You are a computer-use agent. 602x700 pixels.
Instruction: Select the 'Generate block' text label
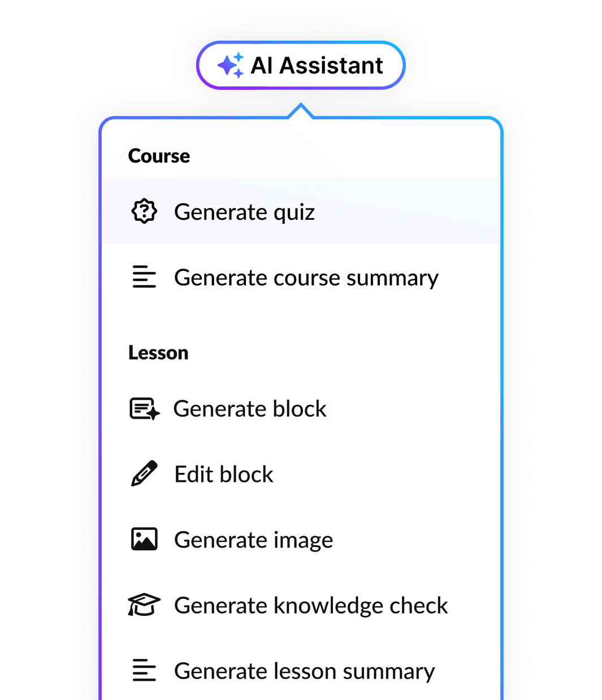point(250,408)
